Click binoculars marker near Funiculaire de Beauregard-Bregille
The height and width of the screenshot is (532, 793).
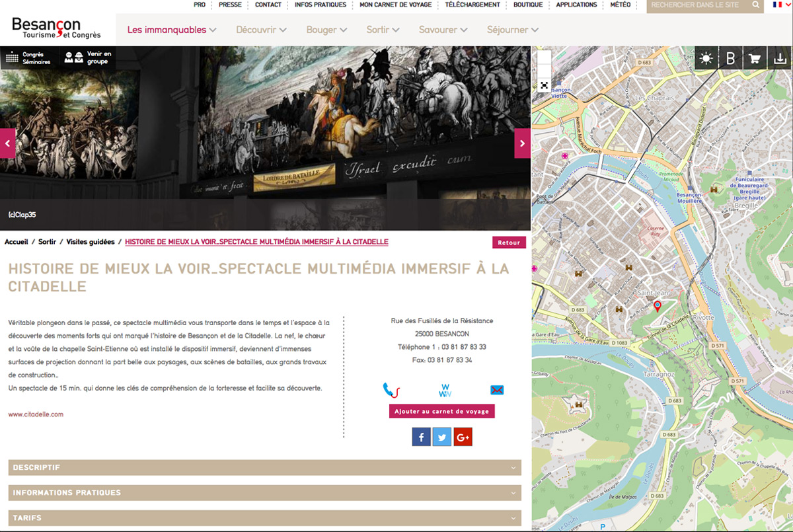pyautogui.click(x=714, y=190)
